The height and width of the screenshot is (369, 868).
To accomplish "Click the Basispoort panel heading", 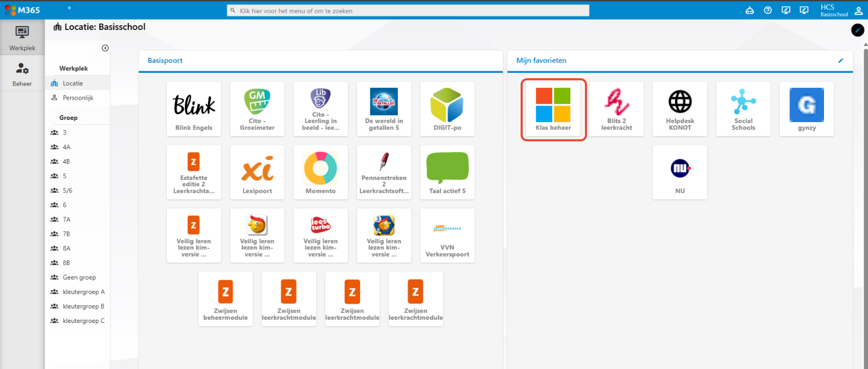I will 165,61.
